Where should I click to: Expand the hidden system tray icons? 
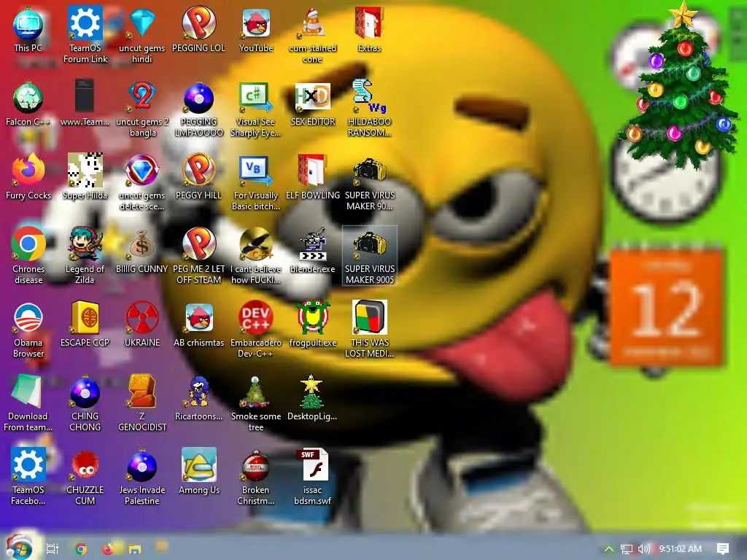coord(608,548)
